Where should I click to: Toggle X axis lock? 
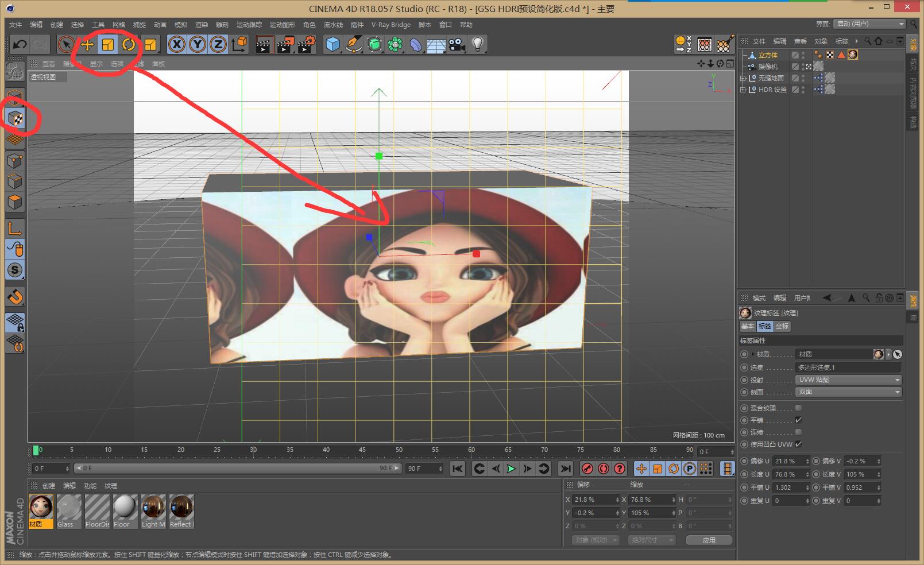tap(177, 44)
